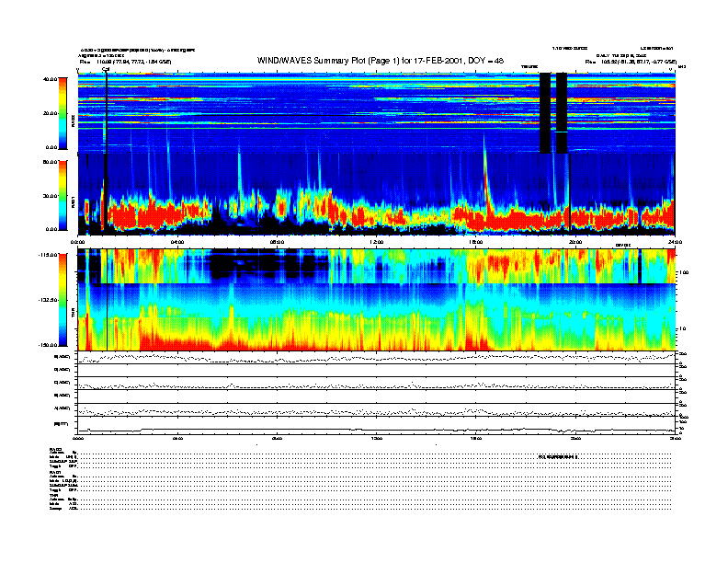This screenshot has width=728, height=563.
Task: Click the 20:00 time label under RAD1 panel
Action: (x=575, y=242)
